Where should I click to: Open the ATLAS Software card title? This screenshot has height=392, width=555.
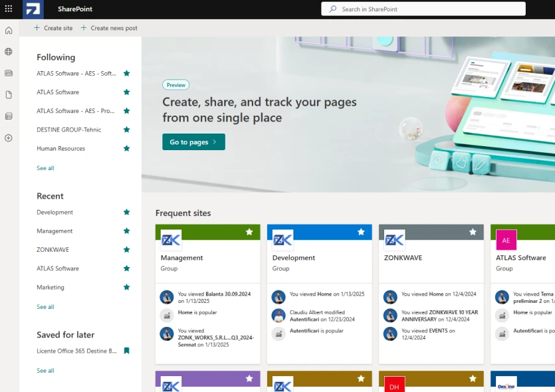pyautogui.click(x=521, y=258)
